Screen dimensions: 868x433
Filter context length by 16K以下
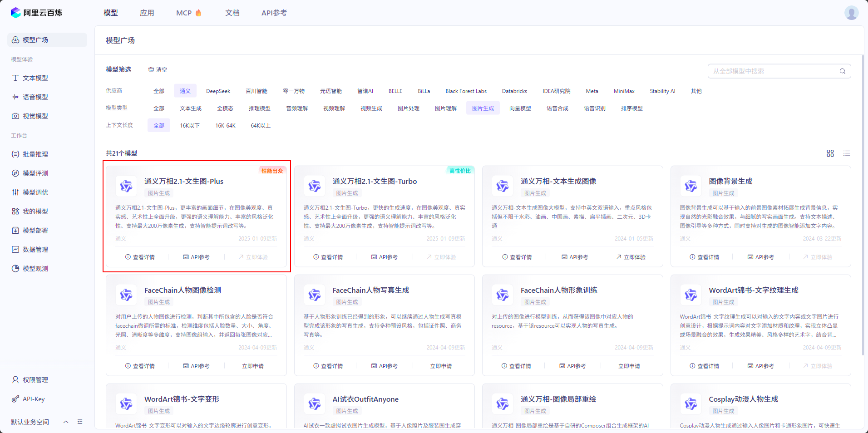point(190,126)
